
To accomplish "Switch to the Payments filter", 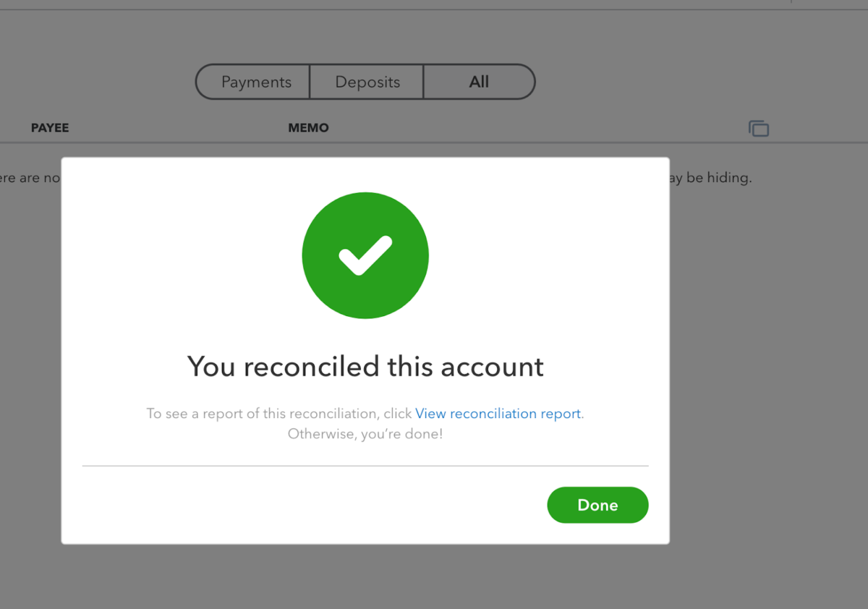I will [x=257, y=82].
